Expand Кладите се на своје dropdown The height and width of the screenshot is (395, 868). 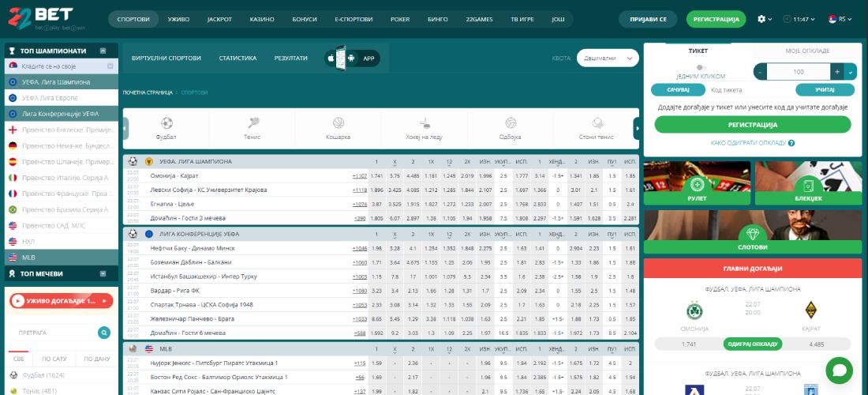110,66
